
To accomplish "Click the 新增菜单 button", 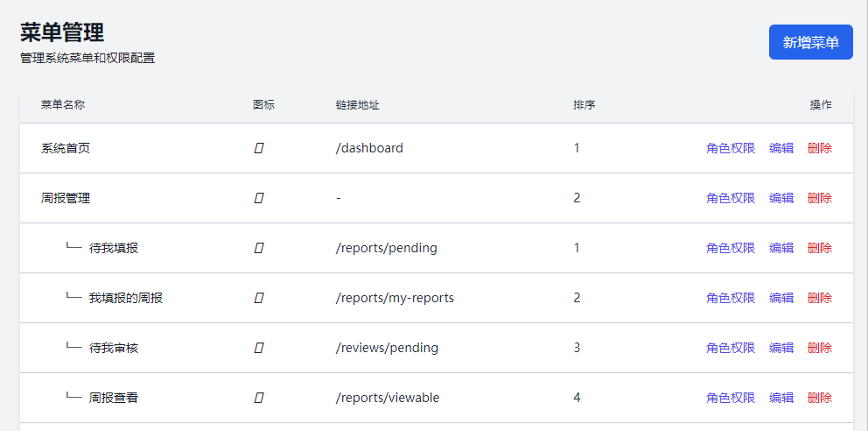I will point(810,42).
